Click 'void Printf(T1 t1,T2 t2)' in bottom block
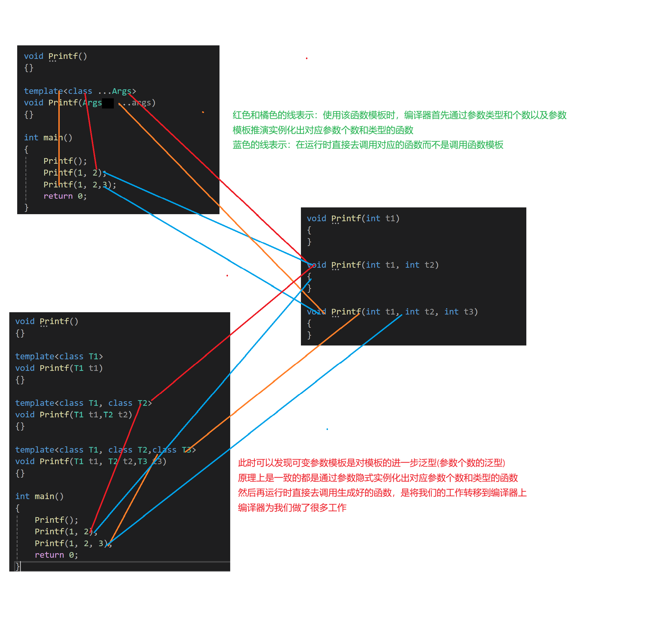Viewport: 672px width, 638px height. point(74,415)
